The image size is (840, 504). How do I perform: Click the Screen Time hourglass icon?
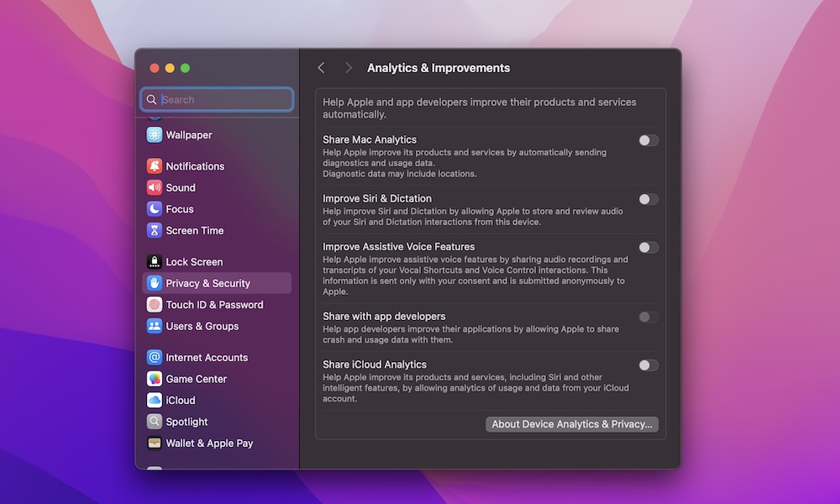point(155,230)
